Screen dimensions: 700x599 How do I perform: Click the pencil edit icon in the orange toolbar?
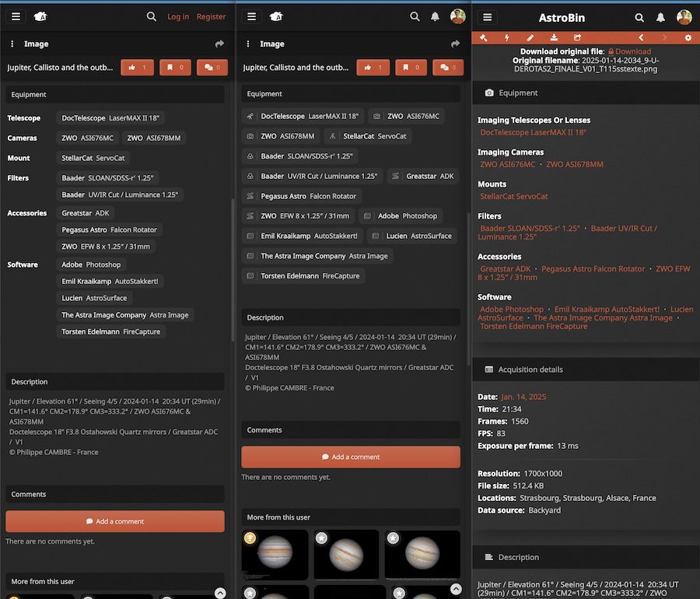(x=530, y=37)
